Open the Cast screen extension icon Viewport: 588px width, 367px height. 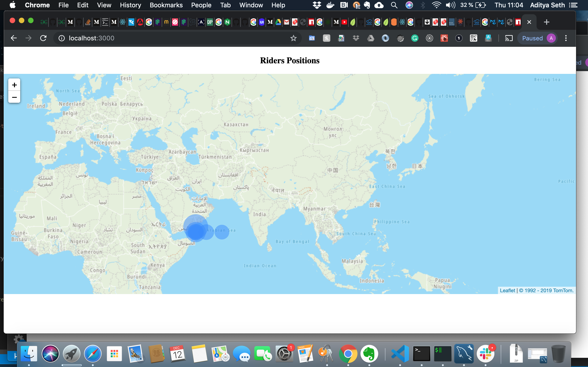point(509,38)
